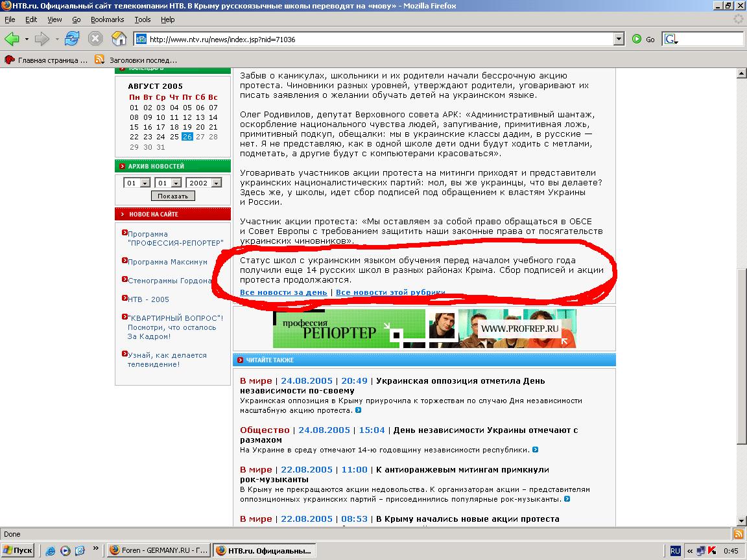Click the Firefox Back arrow button
The width and height of the screenshot is (747, 560).
point(12,39)
